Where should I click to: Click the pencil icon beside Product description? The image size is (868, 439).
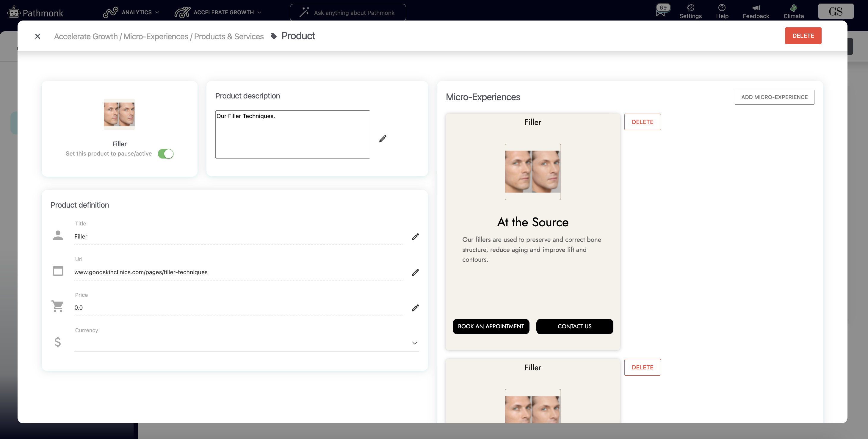(x=383, y=139)
